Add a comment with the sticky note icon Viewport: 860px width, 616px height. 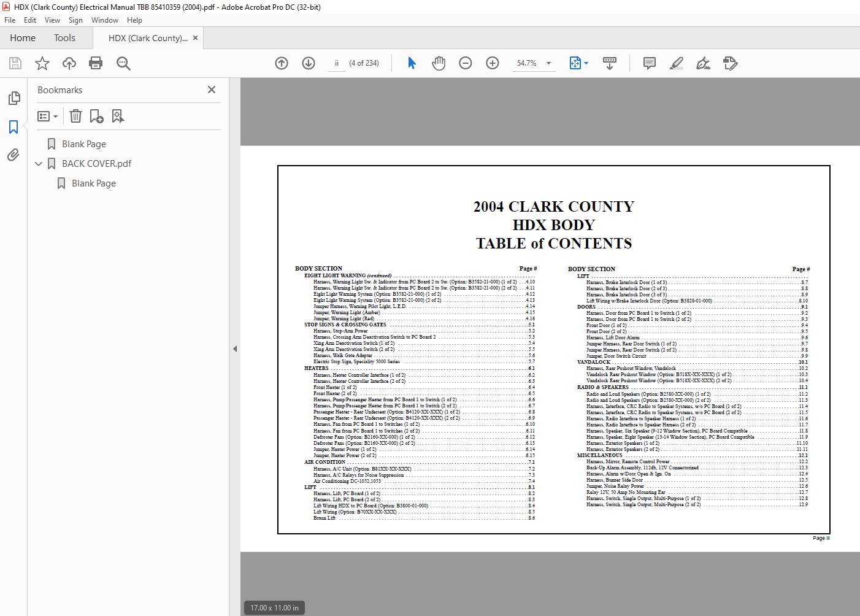[650, 63]
